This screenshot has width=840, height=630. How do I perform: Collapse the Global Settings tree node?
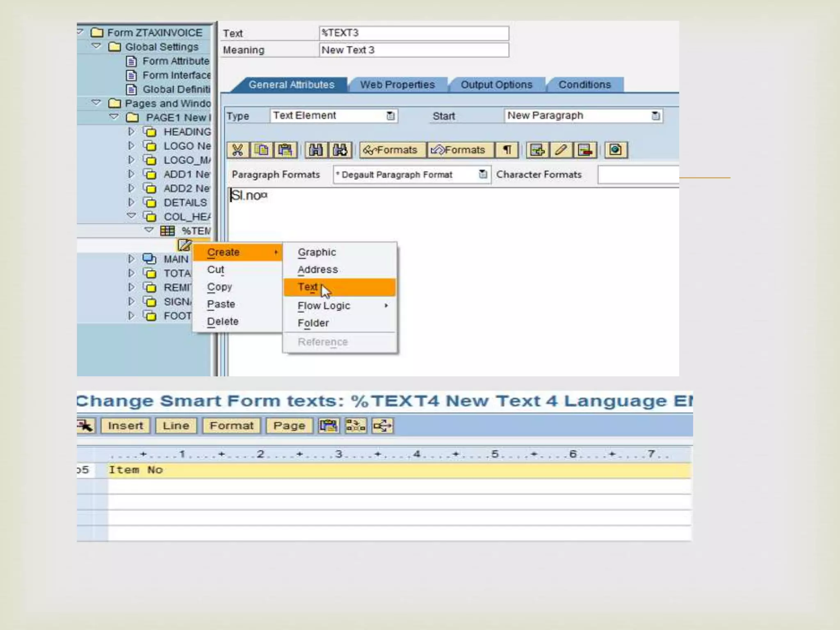(x=96, y=46)
